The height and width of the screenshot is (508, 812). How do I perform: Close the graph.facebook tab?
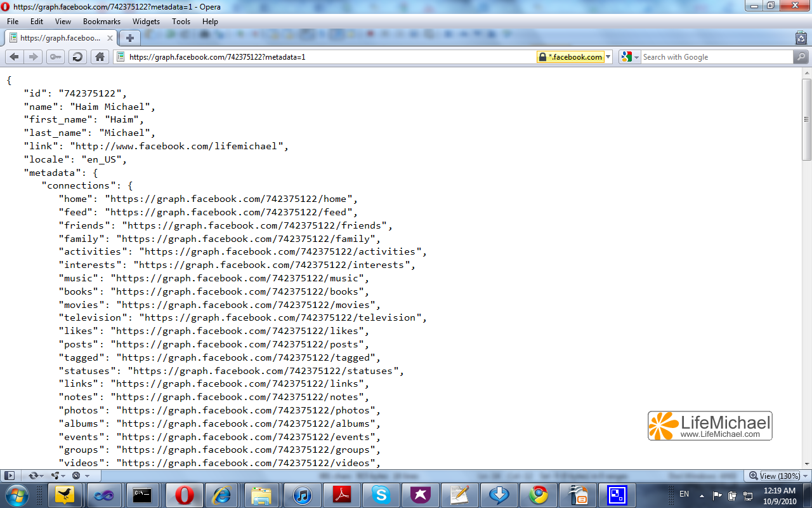click(x=109, y=38)
